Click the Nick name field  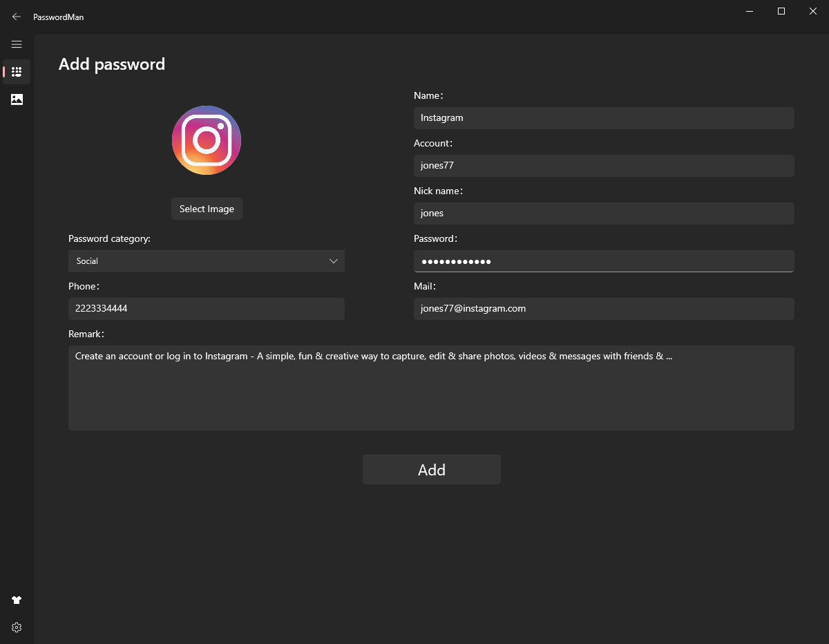604,214
